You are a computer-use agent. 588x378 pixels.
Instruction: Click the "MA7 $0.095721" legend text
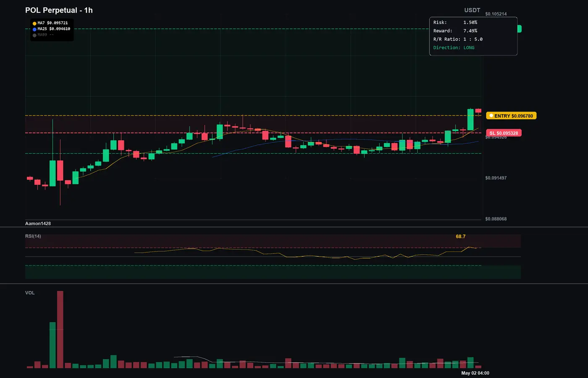(x=52, y=23)
